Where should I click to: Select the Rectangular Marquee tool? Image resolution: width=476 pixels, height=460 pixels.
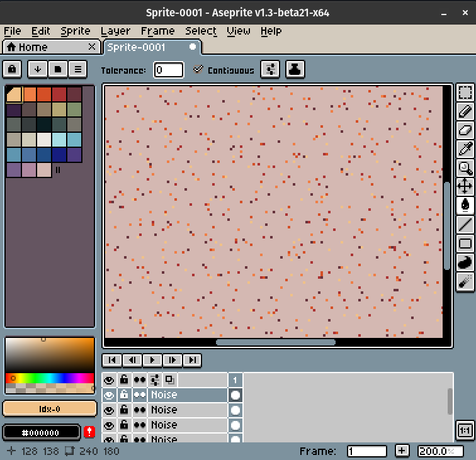click(465, 93)
